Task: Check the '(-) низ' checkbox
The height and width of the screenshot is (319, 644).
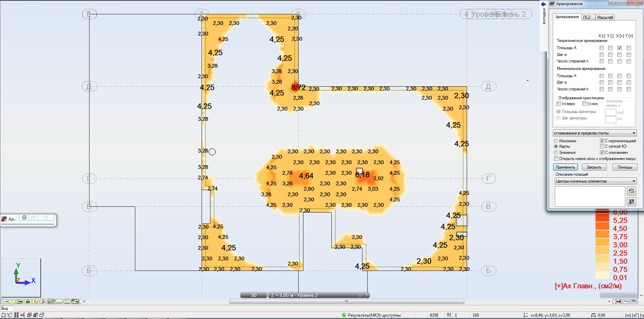Action: click(x=585, y=104)
